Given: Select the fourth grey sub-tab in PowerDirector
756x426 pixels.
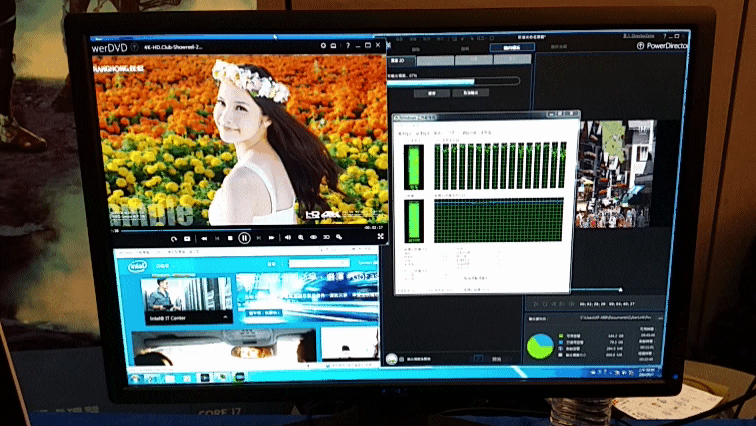Looking at the screenshot, I should pyautogui.click(x=512, y=59).
